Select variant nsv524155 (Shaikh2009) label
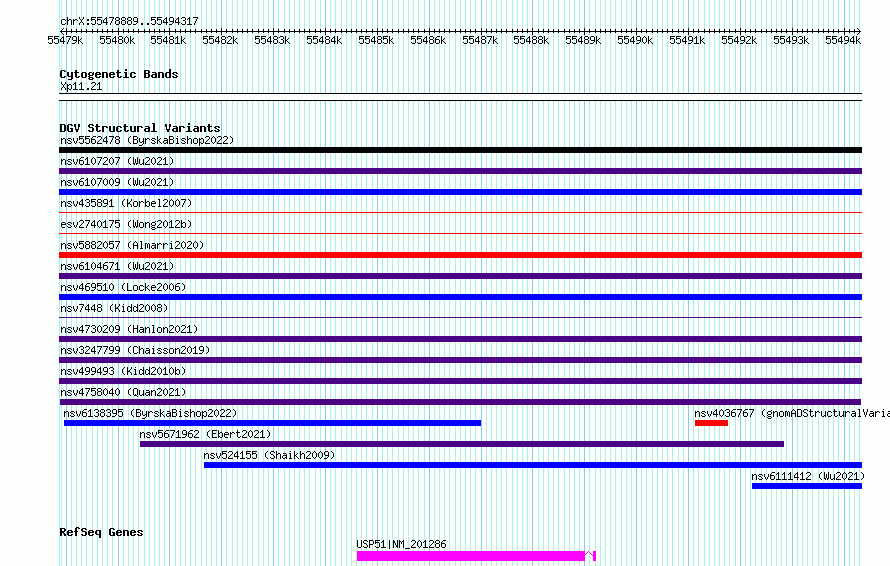890x566 pixels. pos(269,455)
